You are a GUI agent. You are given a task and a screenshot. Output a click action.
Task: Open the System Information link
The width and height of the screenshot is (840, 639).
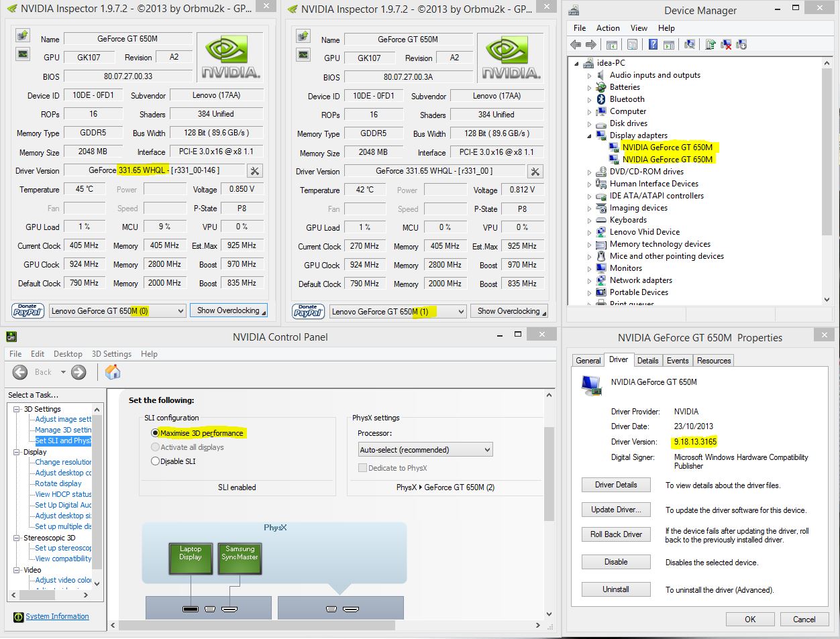(x=57, y=616)
